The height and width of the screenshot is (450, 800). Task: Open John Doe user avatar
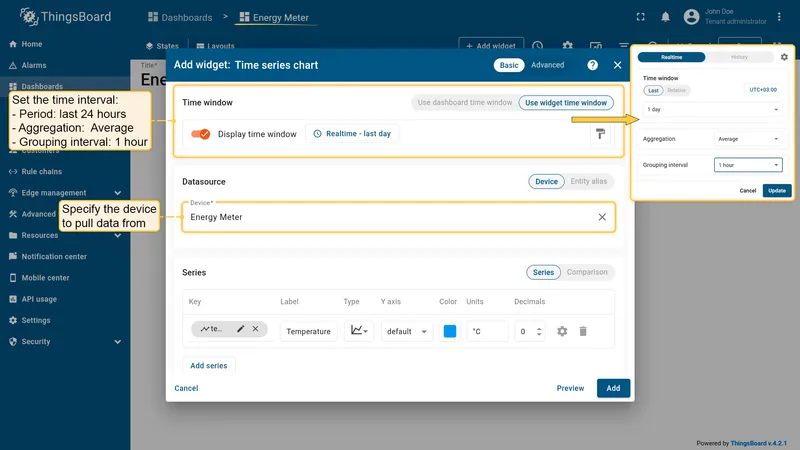click(x=691, y=17)
